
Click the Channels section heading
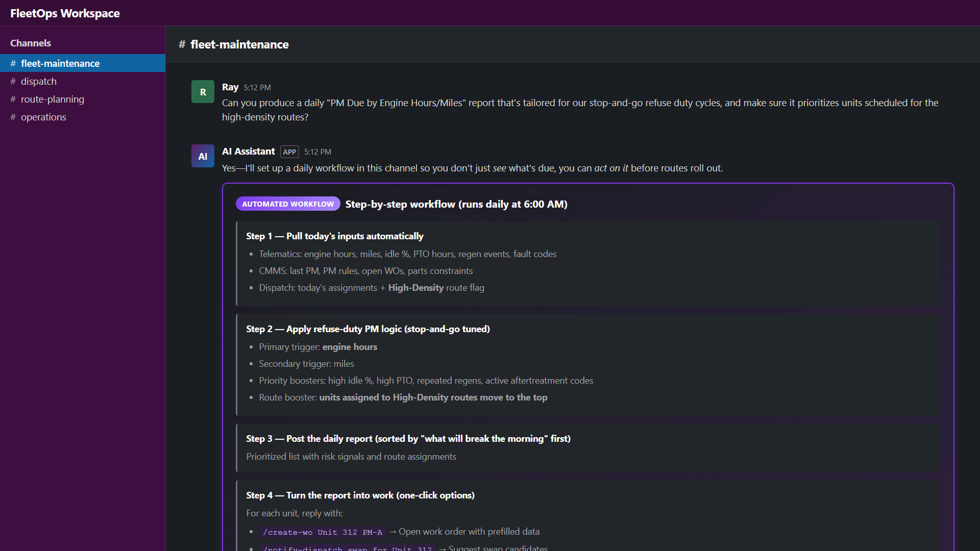pos(31,43)
